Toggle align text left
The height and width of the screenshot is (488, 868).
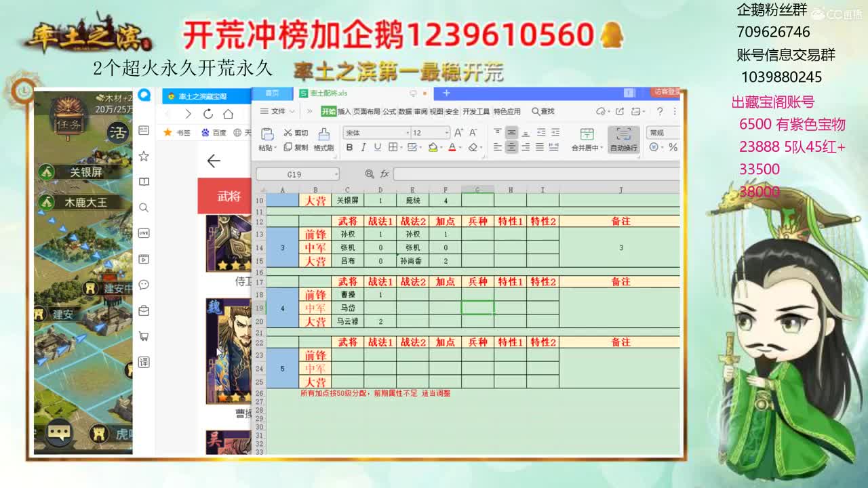coord(498,147)
